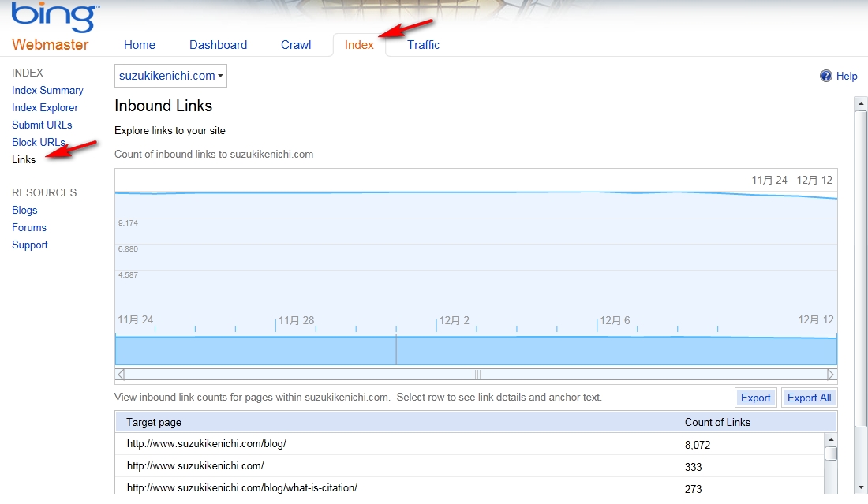This screenshot has height=504, width=868.
Task: Click the 12月 2 timeline label
Action: click(x=455, y=320)
